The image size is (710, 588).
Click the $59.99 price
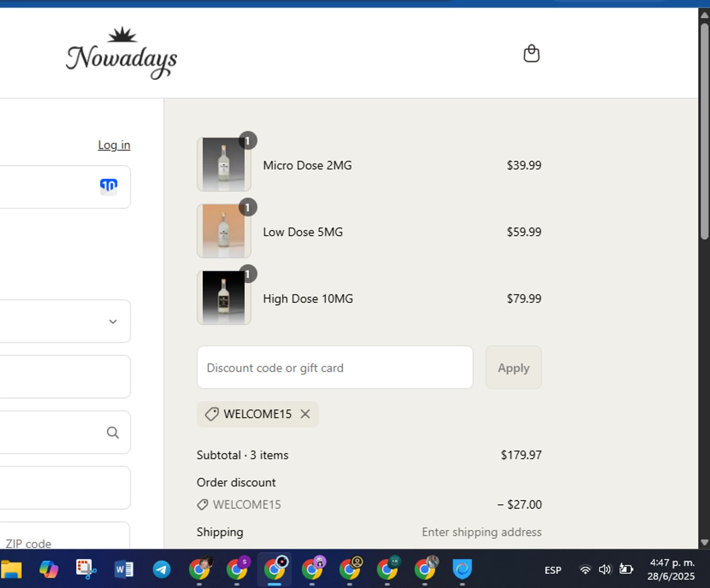coord(524,232)
